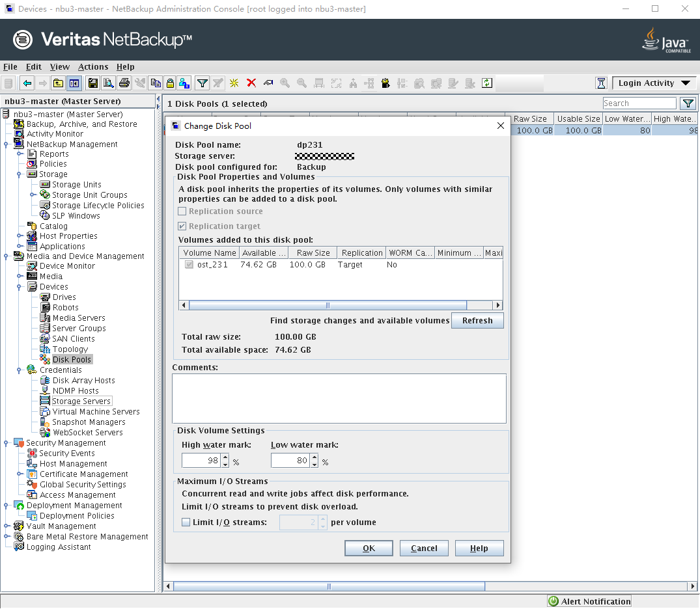
Task: Enable the Limit I/O streams checkbox
Action: click(186, 522)
